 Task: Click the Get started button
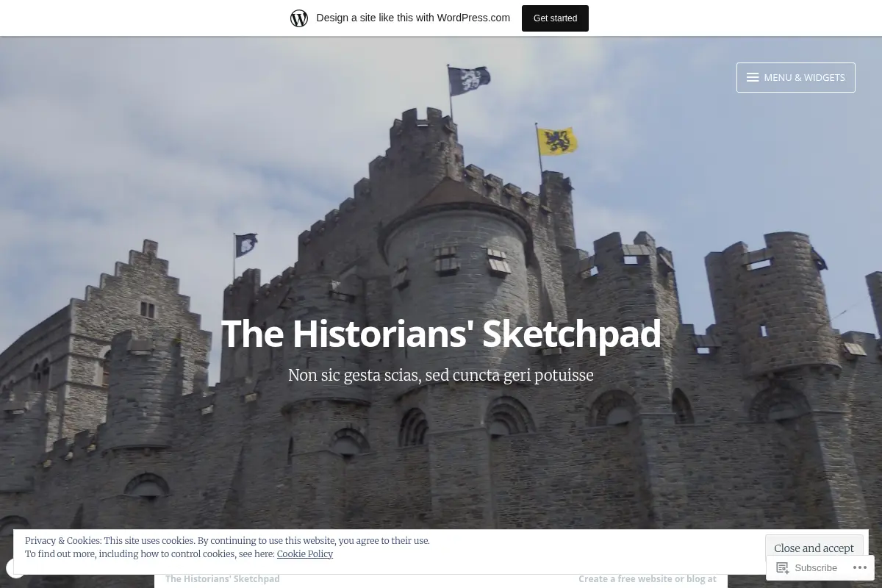point(555,18)
